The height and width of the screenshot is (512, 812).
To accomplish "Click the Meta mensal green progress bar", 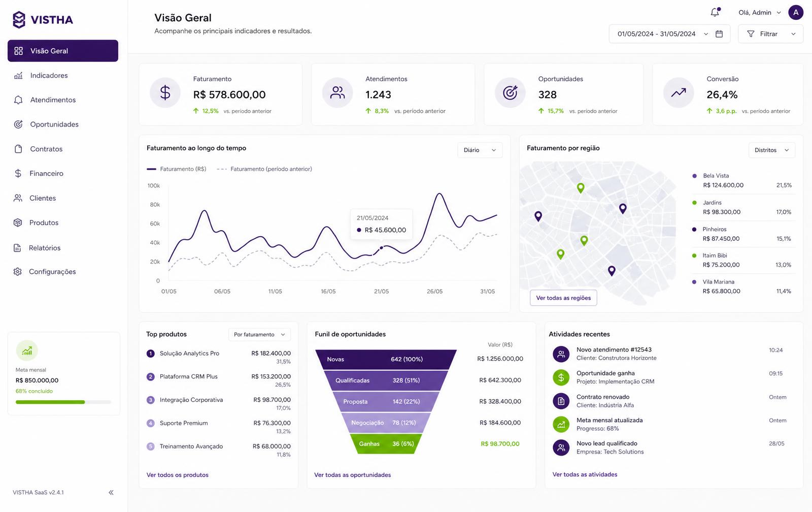I will (x=50, y=402).
